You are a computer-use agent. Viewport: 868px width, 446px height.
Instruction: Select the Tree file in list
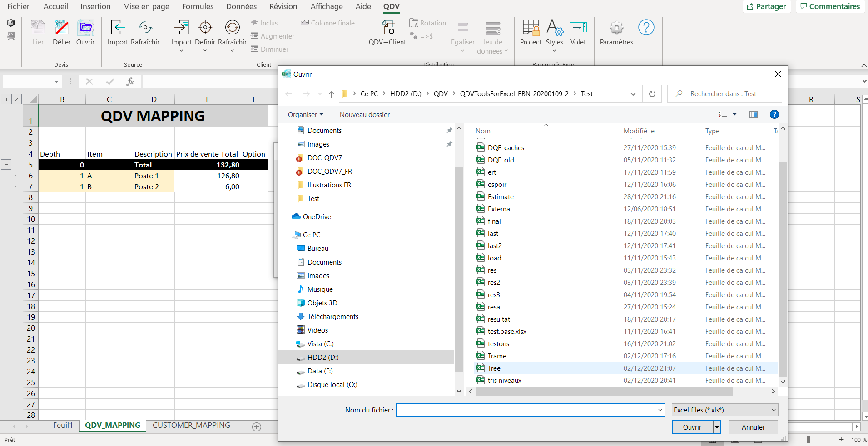pyautogui.click(x=626, y=368)
